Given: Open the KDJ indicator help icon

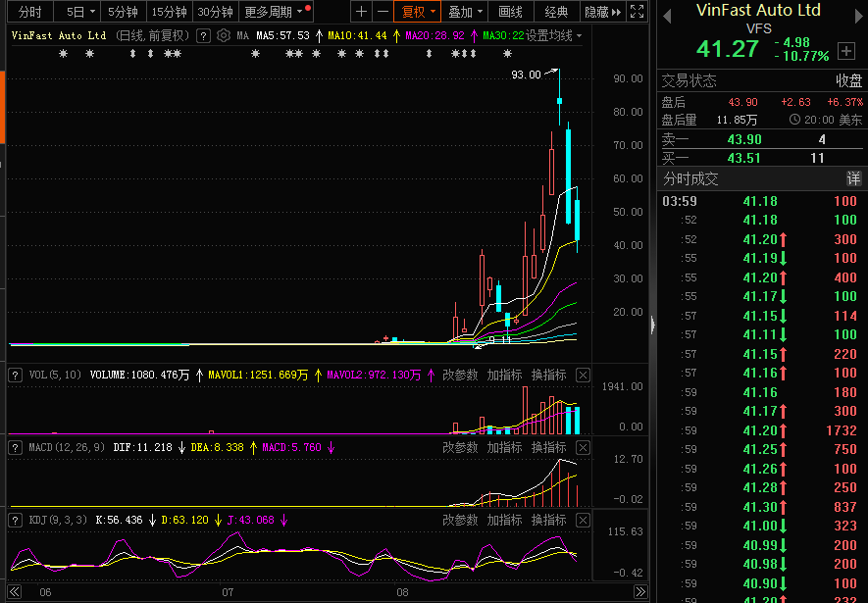Looking at the screenshot, I should 16,520.
